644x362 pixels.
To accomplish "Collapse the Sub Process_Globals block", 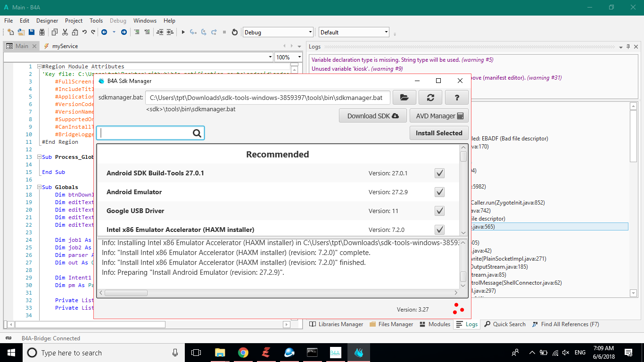I will [x=39, y=157].
